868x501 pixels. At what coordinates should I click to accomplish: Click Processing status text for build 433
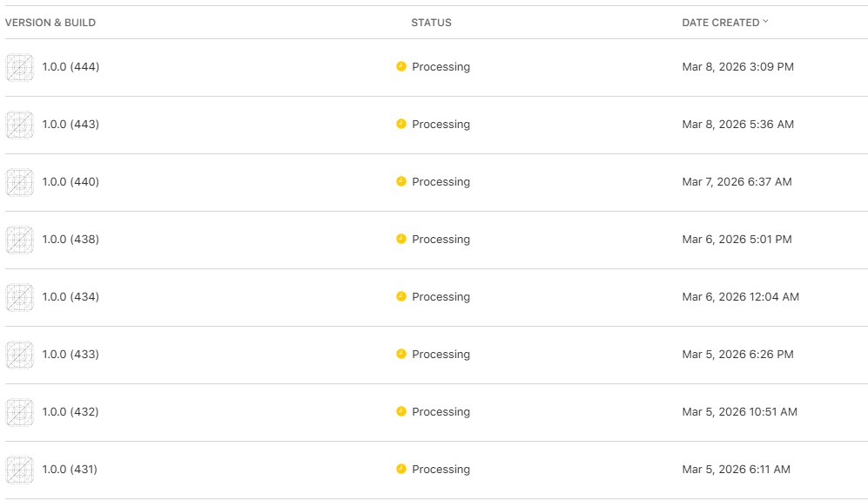point(441,355)
